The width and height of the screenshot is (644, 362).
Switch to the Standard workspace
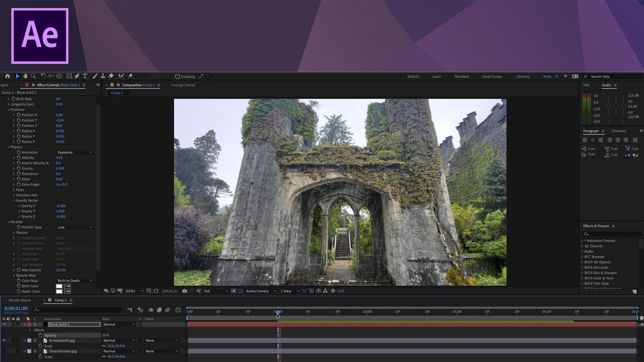click(x=461, y=76)
